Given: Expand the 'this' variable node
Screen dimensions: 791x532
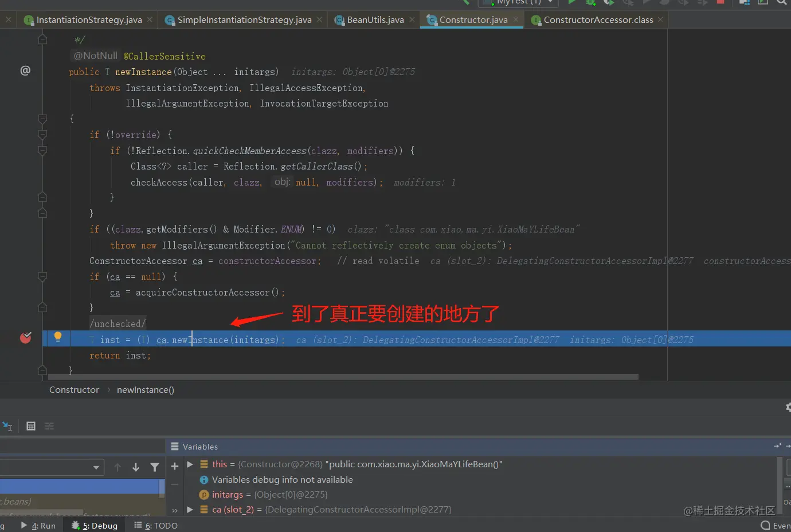Looking at the screenshot, I should pyautogui.click(x=190, y=464).
